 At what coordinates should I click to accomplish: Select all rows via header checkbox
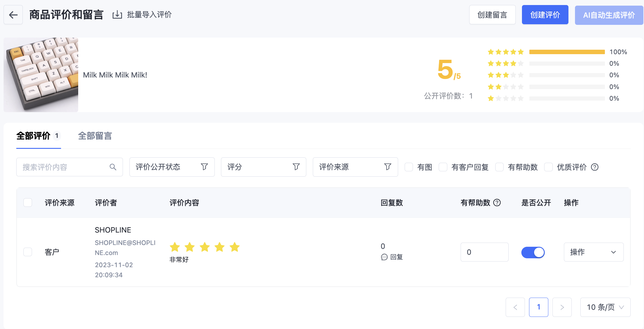[28, 203]
